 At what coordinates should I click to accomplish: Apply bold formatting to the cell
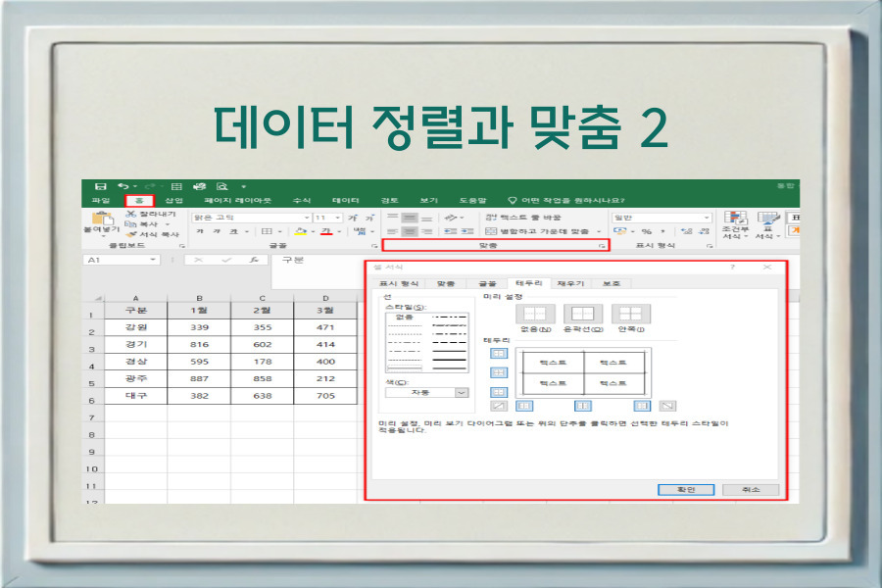200,231
